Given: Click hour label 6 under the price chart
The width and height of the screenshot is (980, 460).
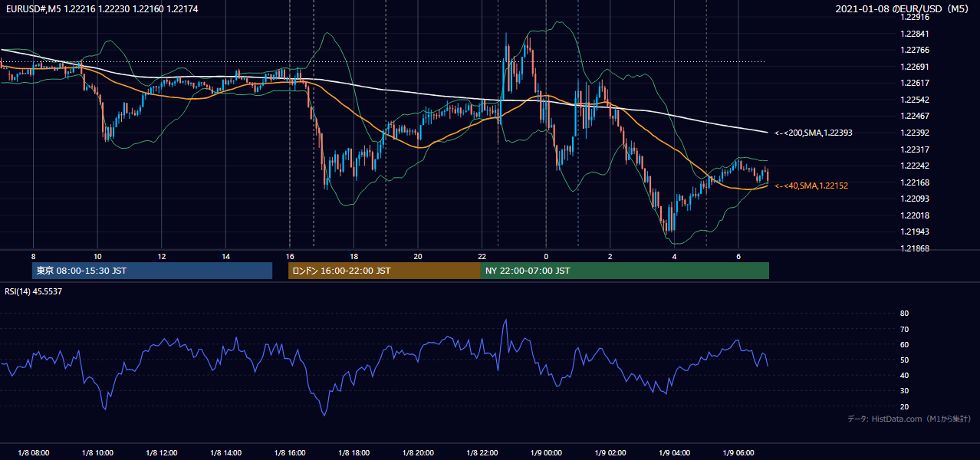Looking at the screenshot, I should pyautogui.click(x=738, y=256).
